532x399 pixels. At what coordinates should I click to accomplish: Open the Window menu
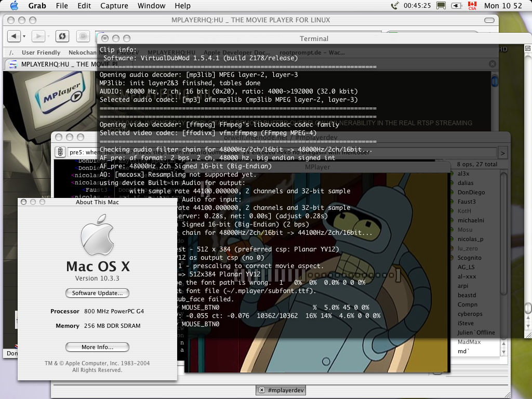(150, 6)
